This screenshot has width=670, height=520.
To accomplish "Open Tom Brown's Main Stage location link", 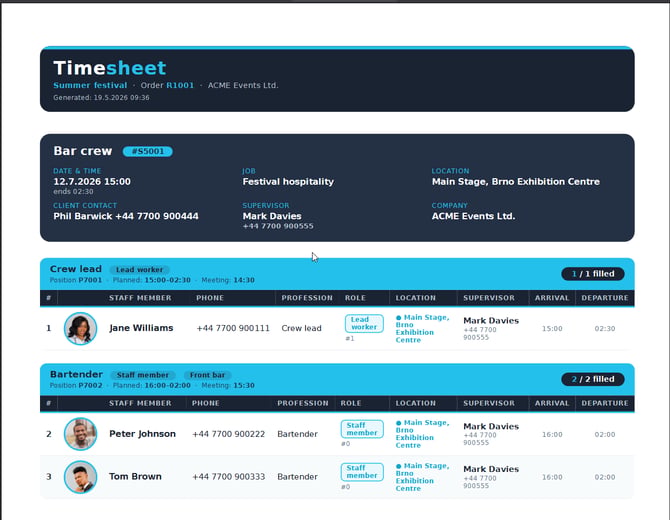I will coord(422,477).
